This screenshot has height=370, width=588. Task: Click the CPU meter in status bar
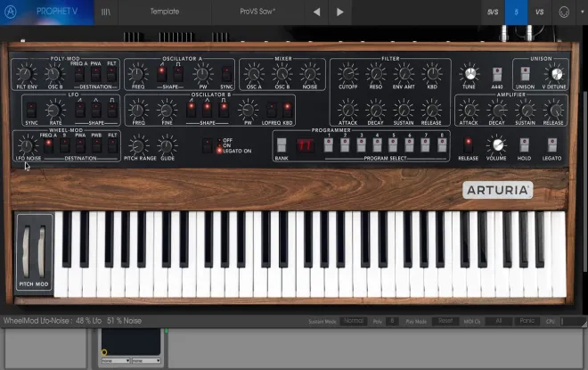(x=573, y=321)
